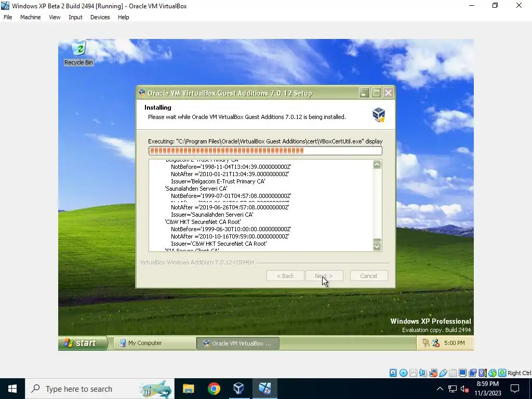
Task: Switch to My Computer taskbar button
Action: [155, 343]
